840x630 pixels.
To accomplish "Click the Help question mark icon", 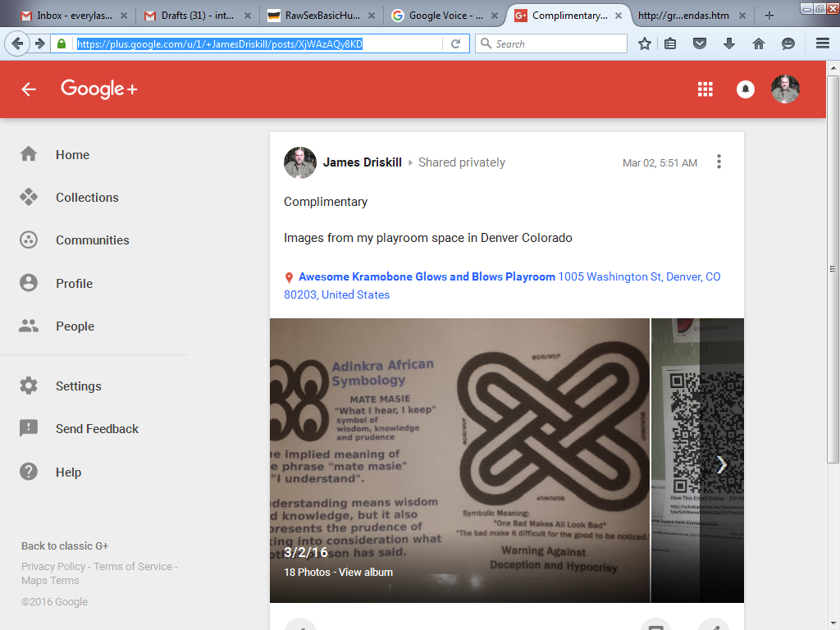I will (29, 472).
